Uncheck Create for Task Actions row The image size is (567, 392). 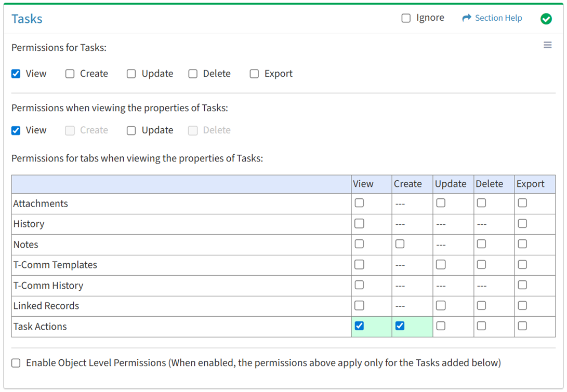(x=400, y=326)
